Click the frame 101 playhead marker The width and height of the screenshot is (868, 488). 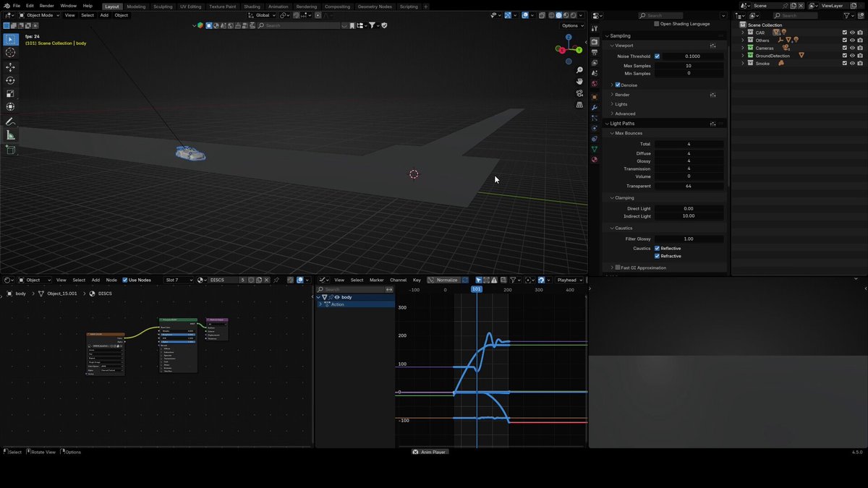[477, 289]
